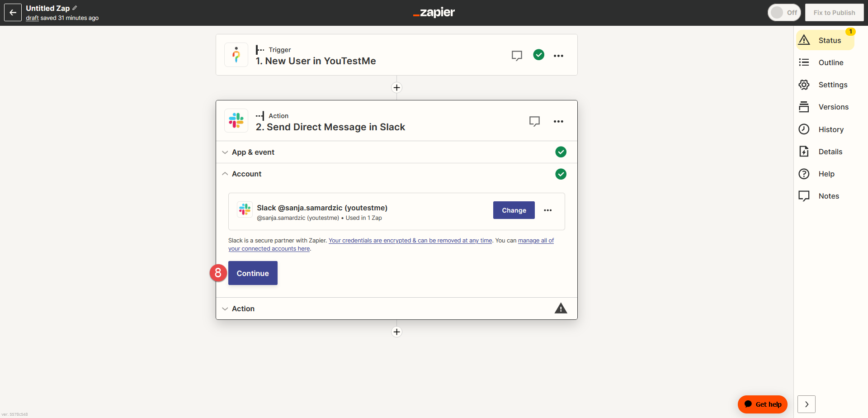Edit the Untitled Zap name pencil icon
This screenshot has height=418, width=868.
coord(75,8)
